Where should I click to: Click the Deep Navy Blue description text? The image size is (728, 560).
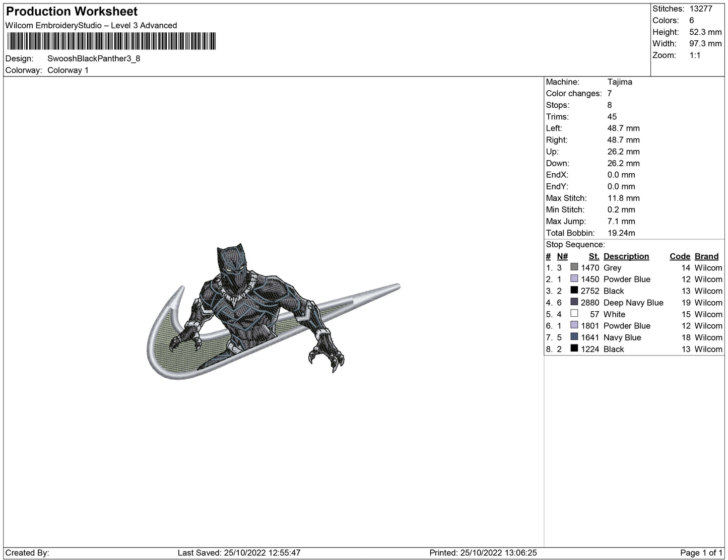pos(633,302)
